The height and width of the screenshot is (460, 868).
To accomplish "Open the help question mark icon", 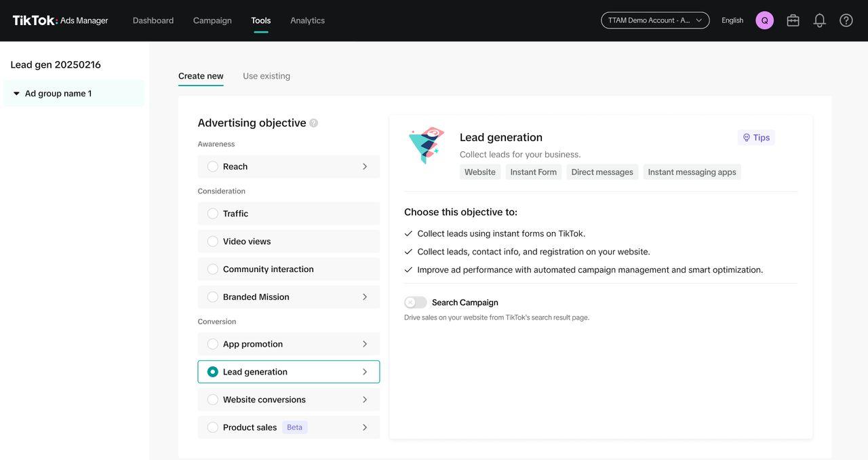I will pyautogui.click(x=846, y=20).
